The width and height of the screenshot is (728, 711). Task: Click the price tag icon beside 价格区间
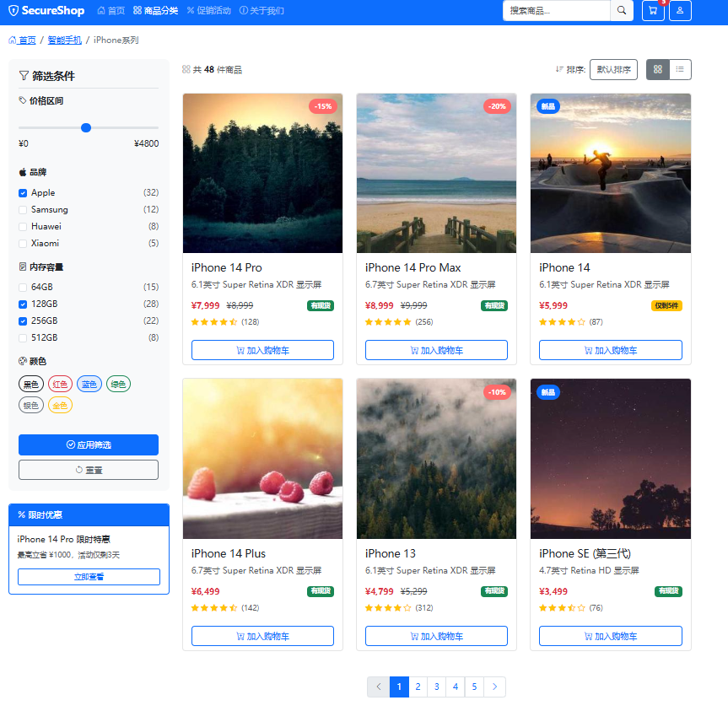(x=22, y=100)
